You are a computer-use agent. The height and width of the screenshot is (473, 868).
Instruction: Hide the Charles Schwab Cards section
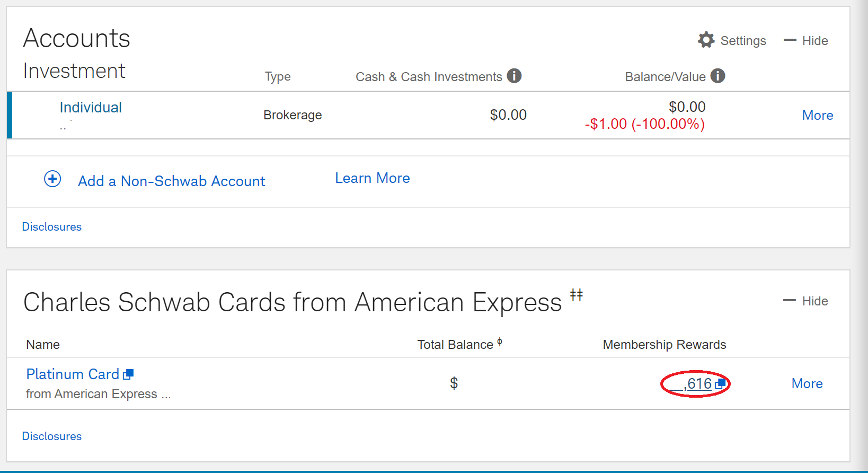806,301
